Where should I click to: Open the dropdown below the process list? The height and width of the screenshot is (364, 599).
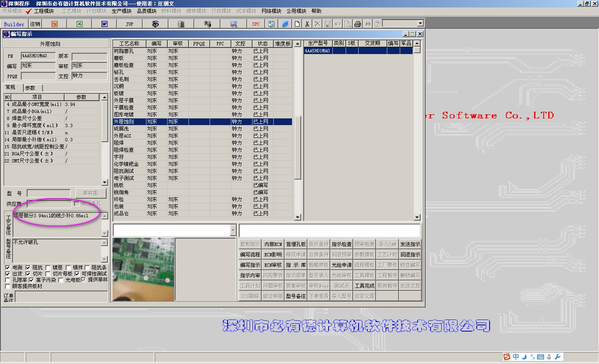233,230
